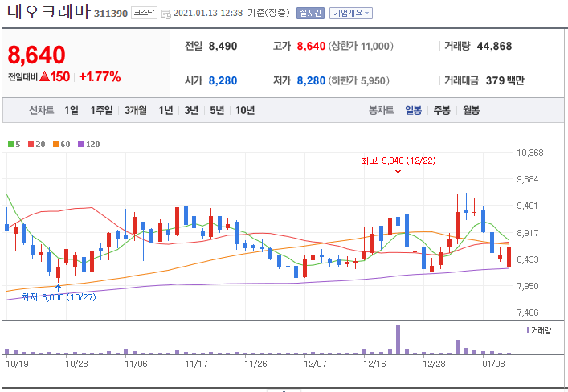Click the orange 60-day moving average swatch
The width and height of the screenshot is (568, 392).
[x=55, y=145]
